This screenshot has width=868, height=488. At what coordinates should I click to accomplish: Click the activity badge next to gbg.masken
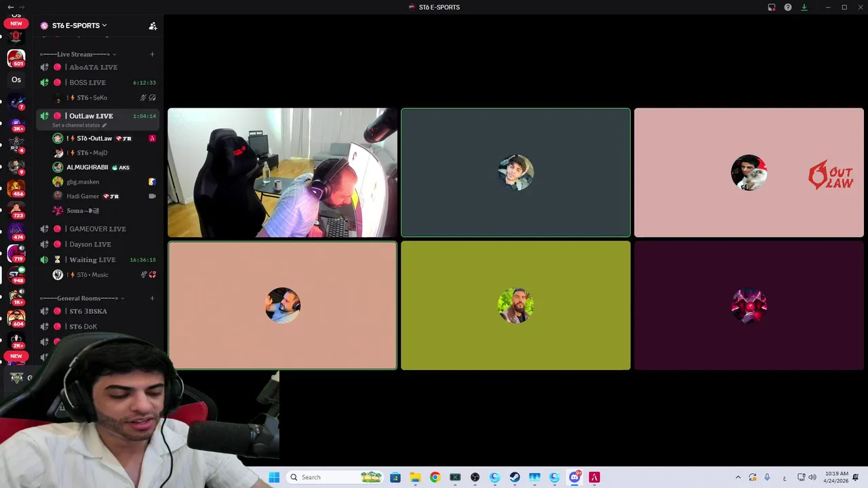coord(152,182)
